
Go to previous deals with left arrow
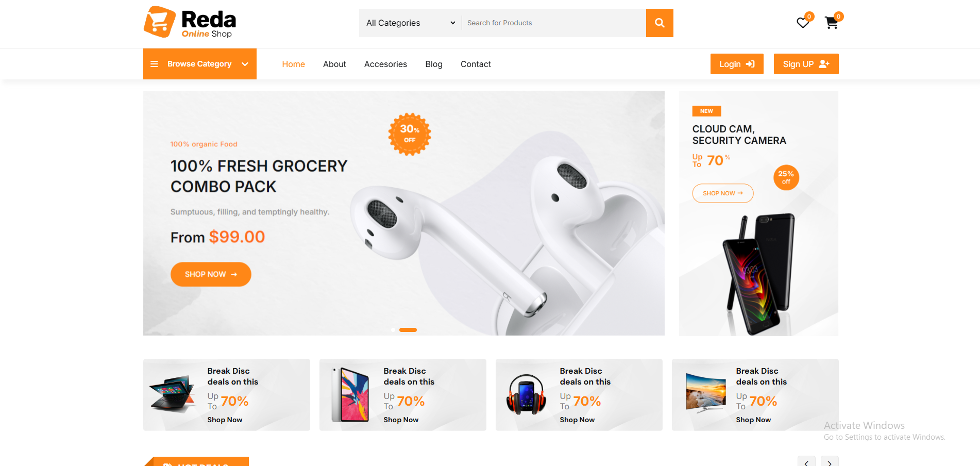tap(806, 462)
